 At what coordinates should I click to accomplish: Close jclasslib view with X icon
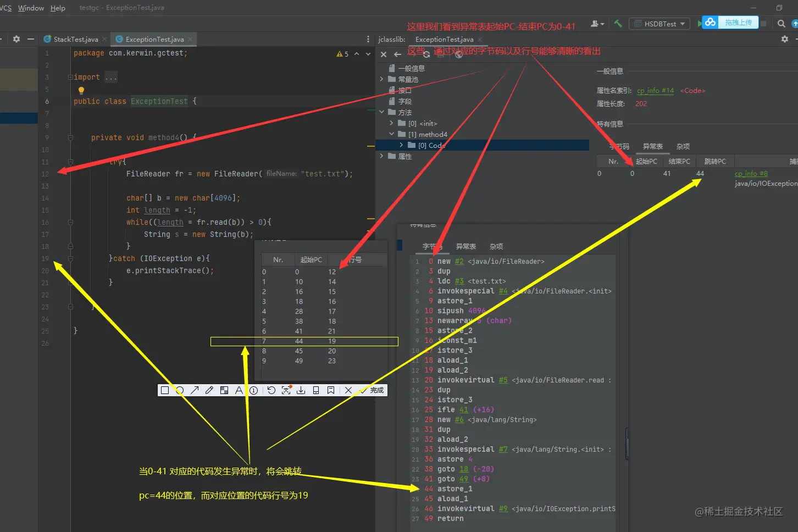384,54
